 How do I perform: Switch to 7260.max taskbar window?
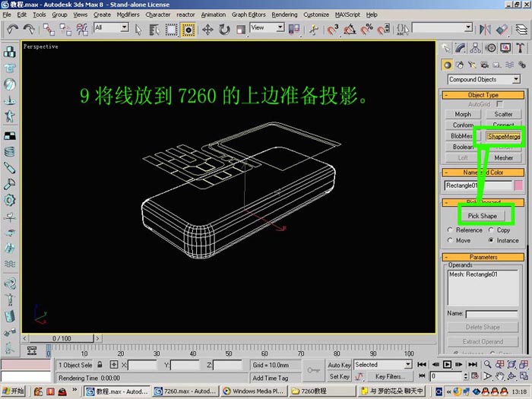coord(185,391)
